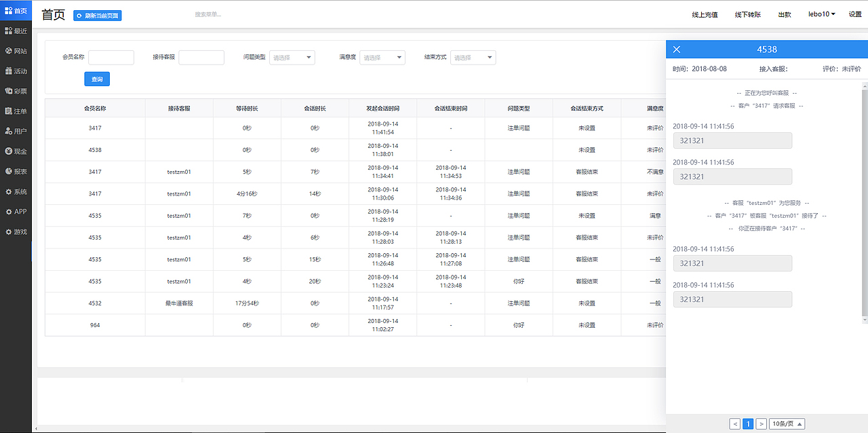Click the chat panel vertical scrollbar thumb
Screen dimensions: 868x433
[864, 202]
